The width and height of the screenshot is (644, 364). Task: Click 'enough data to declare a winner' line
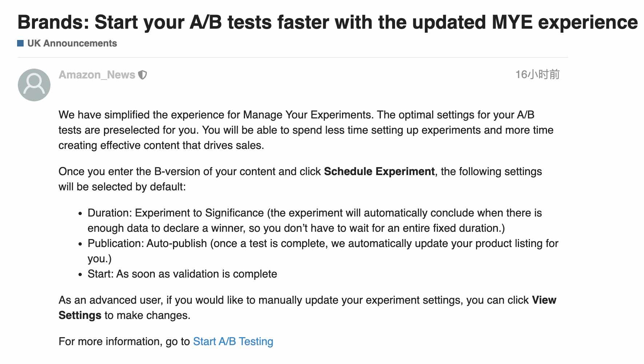296,228
